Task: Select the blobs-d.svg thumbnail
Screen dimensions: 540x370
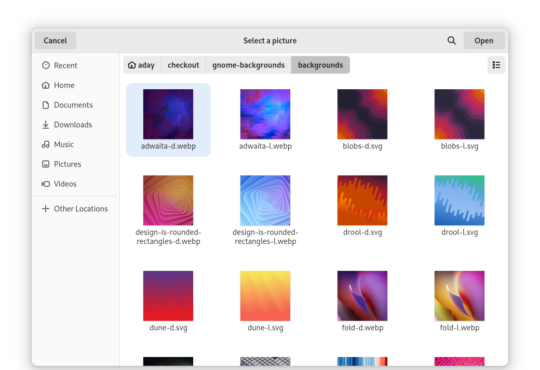Action: (362, 114)
